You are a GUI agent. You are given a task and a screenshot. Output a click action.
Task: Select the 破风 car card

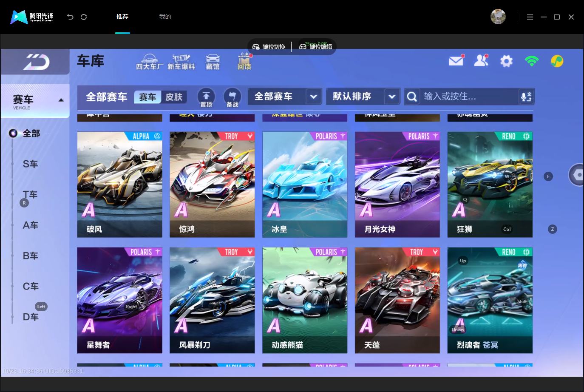119,185
